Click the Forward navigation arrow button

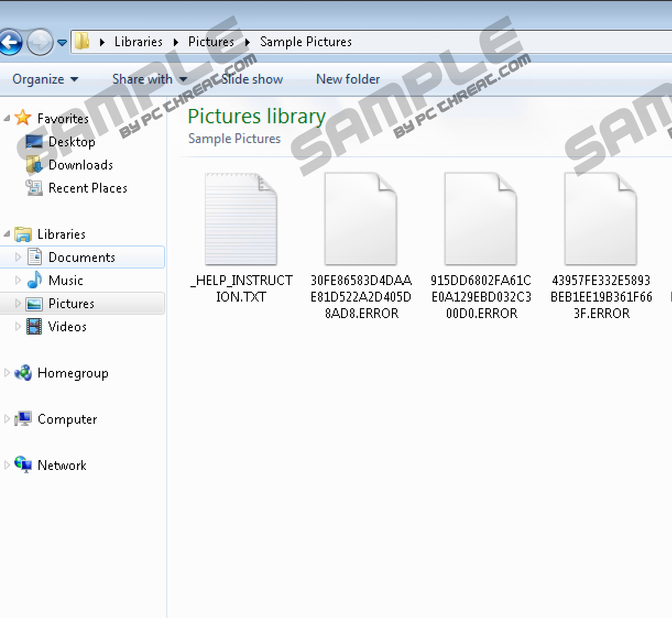(x=40, y=42)
